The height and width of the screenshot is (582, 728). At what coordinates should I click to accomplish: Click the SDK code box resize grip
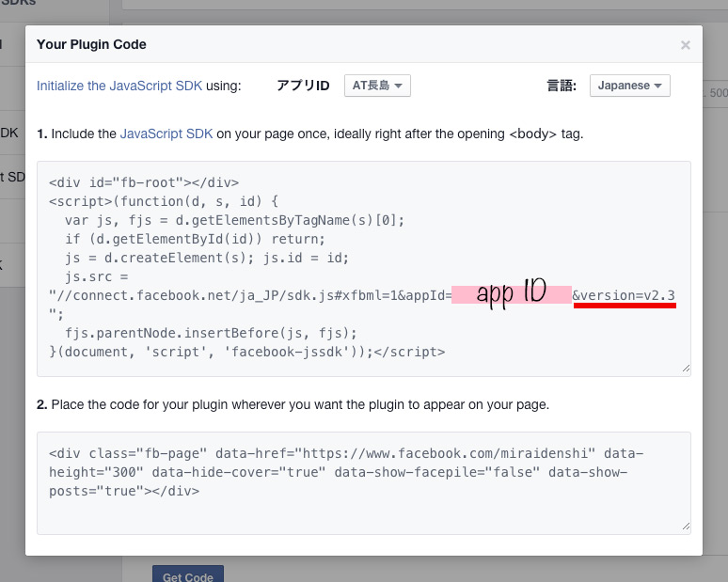click(x=686, y=369)
